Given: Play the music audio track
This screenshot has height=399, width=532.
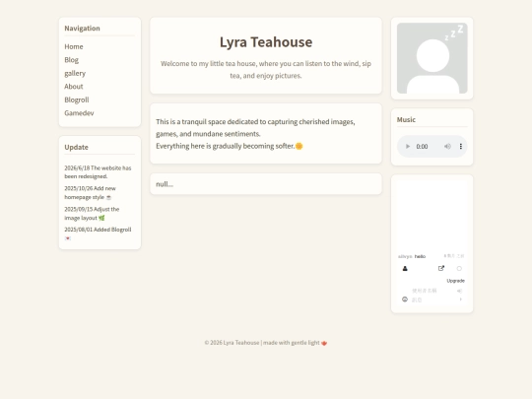Looking at the screenshot, I should [x=408, y=146].
